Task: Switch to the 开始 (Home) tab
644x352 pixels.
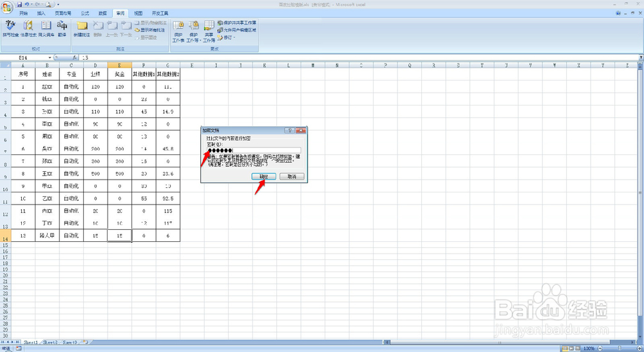Action: pyautogui.click(x=23, y=13)
